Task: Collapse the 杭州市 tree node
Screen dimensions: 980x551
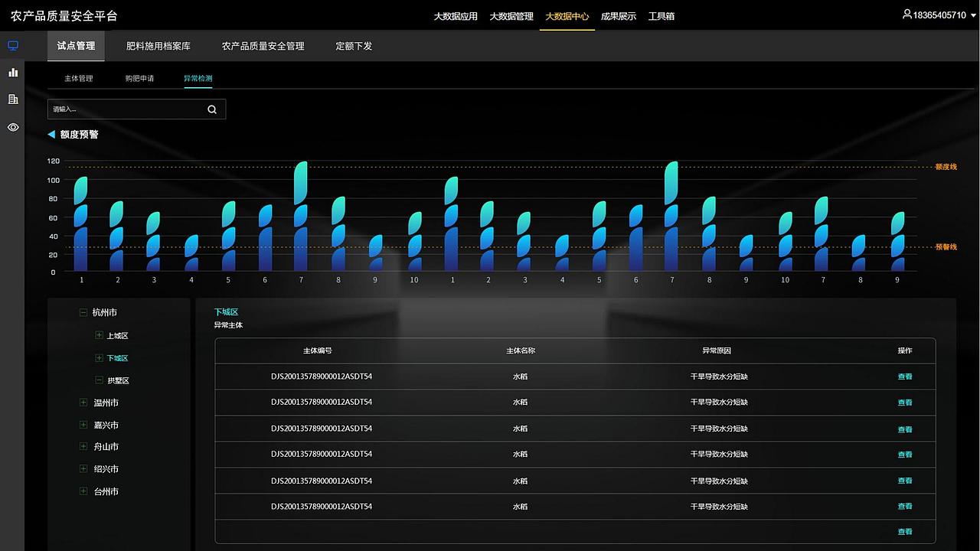Action: (x=83, y=312)
